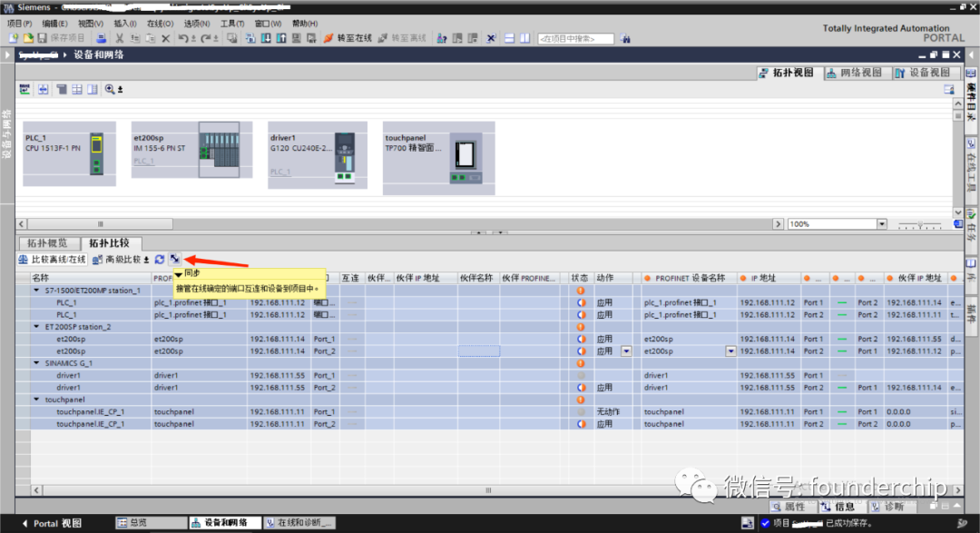Select the touchpanel TP700 device
The image size is (980, 533).
click(x=439, y=159)
